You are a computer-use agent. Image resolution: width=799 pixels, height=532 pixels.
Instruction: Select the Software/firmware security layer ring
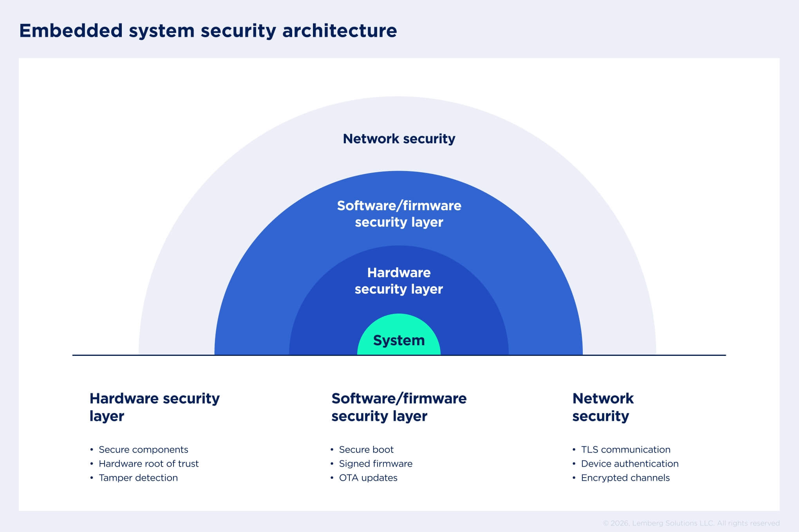399,214
